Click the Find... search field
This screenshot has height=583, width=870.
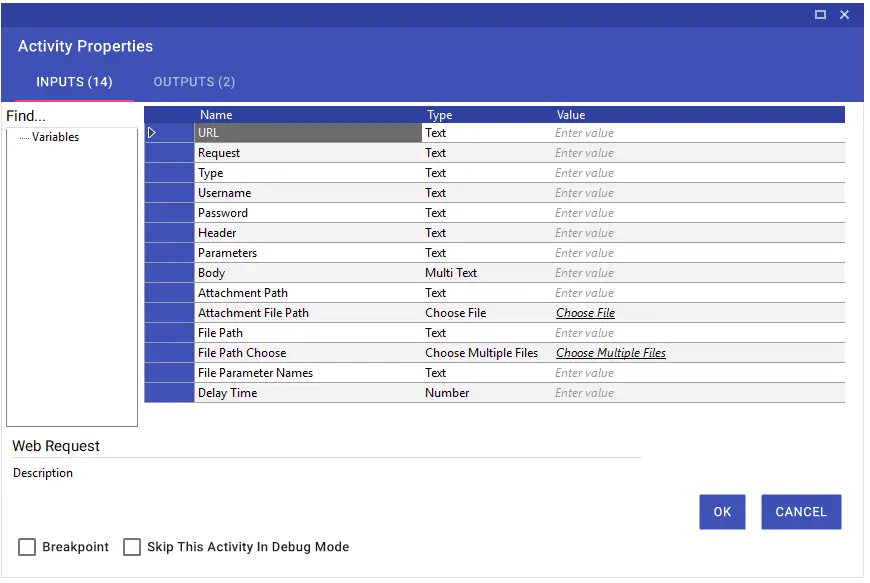(71, 116)
